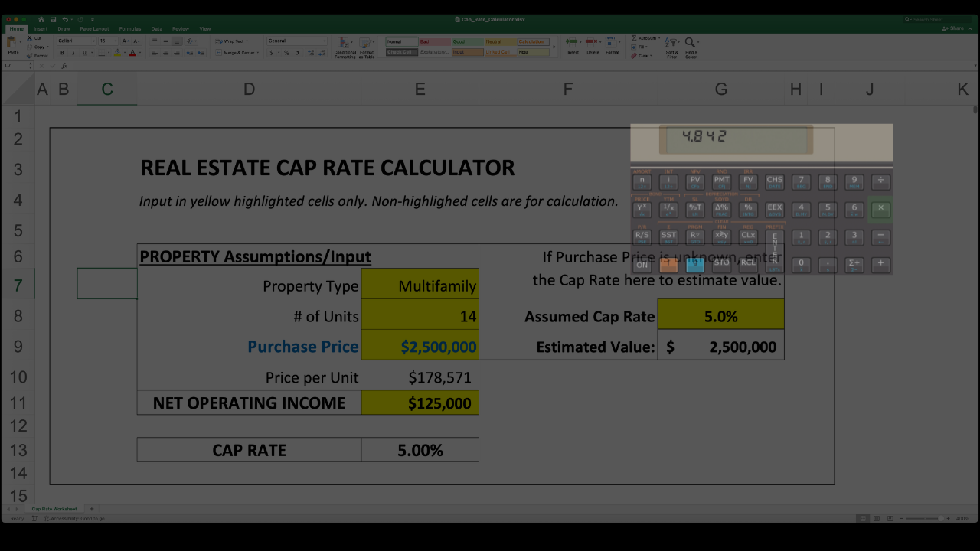Click the Format painter button
980x551 pixels.
(38, 56)
